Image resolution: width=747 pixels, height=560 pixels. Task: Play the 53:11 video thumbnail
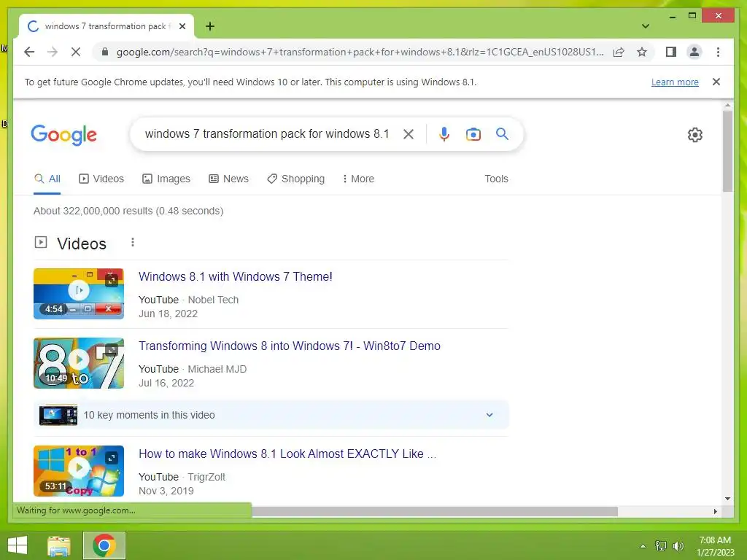pyautogui.click(x=79, y=471)
